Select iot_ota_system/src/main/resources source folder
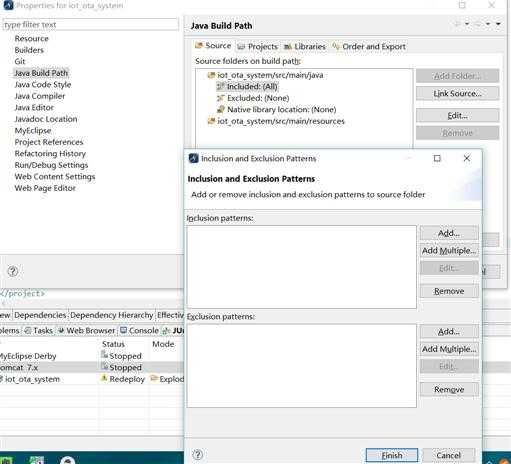The image size is (511, 464). (276, 121)
